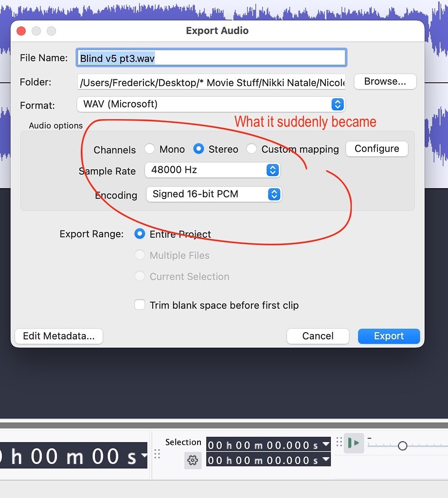Open Configure for custom channel mapping
The height and width of the screenshot is (498, 448).
point(376,149)
